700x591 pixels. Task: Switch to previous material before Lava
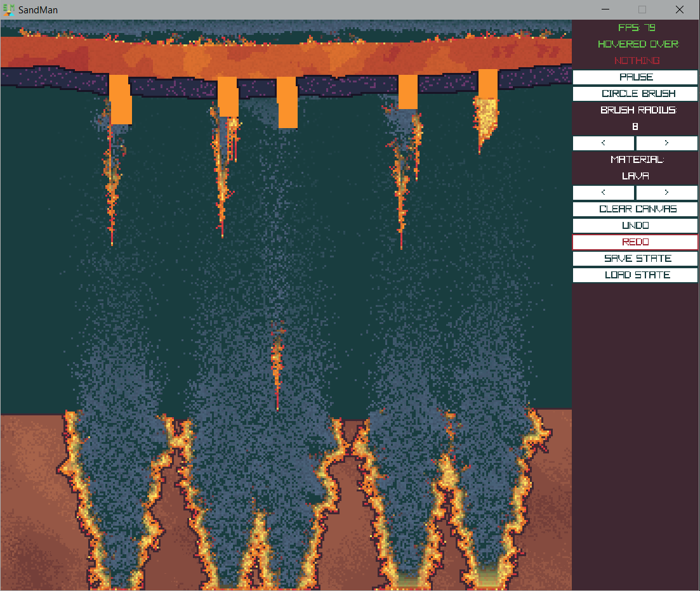click(x=604, y=193)
